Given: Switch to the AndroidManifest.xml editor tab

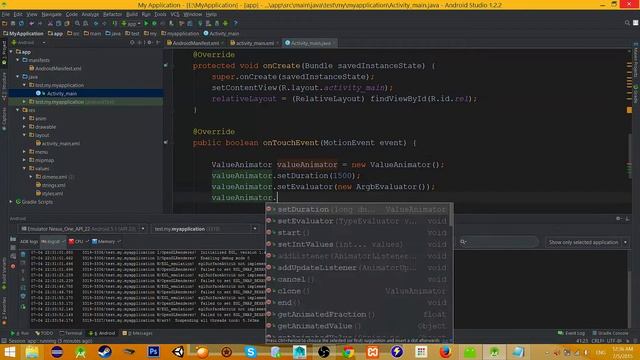Looking at the screenshot, I should pos(196,43).
